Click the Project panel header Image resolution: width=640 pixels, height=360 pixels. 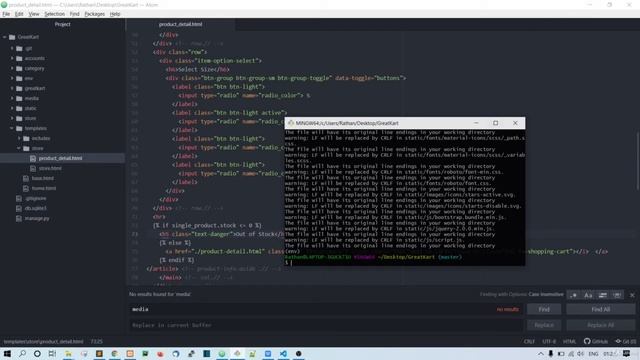tap(62, 24)
